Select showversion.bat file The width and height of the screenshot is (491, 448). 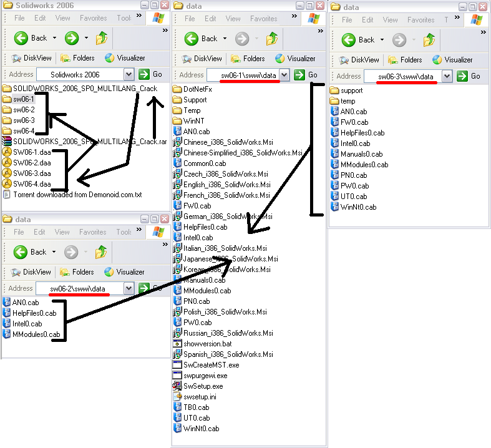tap(207, 344)
